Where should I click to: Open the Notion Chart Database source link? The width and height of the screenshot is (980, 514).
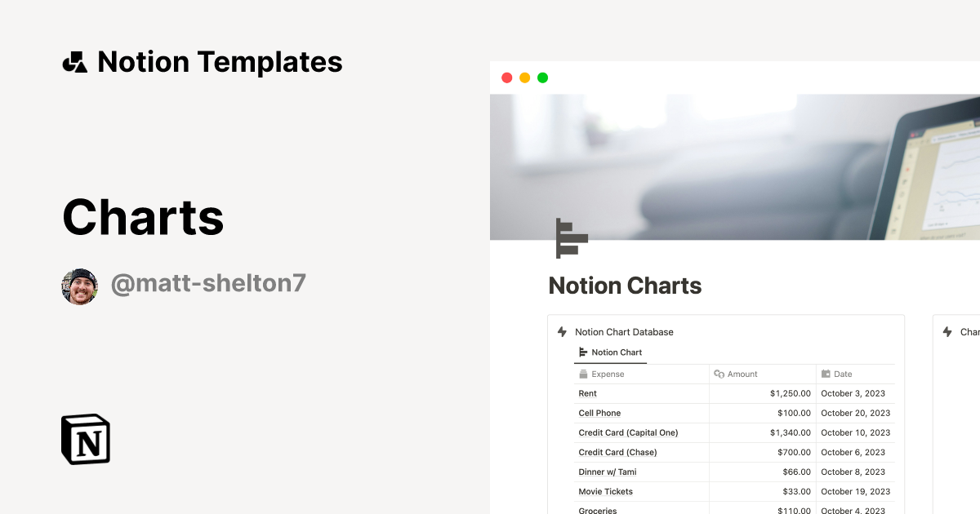tap(624, 331)
